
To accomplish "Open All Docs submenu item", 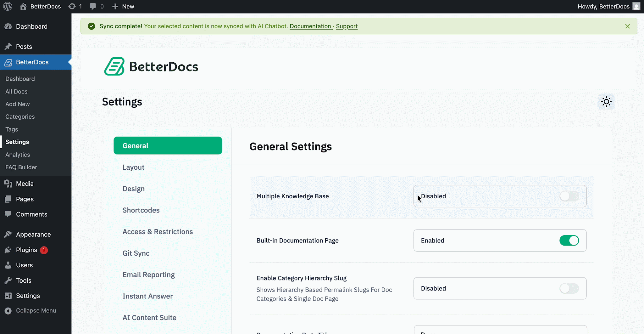I will pos(16,92).
